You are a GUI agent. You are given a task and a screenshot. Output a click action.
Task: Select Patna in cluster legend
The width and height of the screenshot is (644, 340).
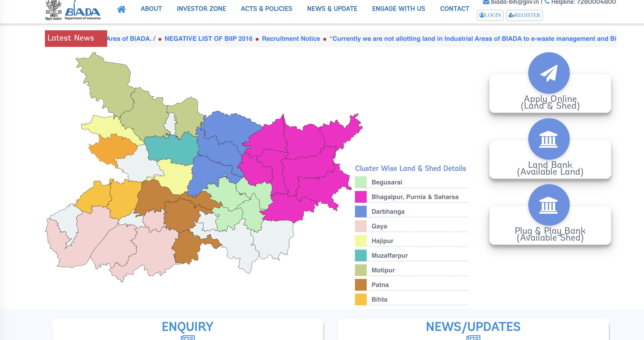coord(380,285)
